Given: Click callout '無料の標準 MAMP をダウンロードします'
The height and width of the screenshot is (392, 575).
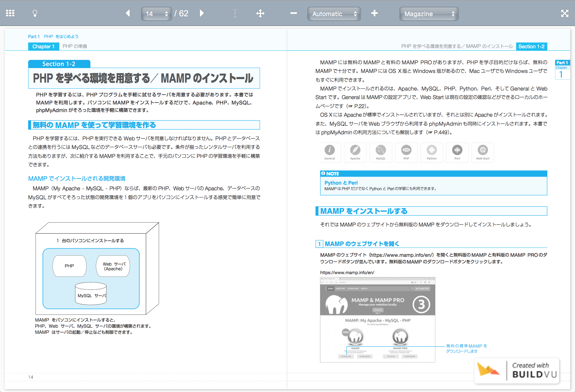Looking at the screenshot, I should click(x=466, y=349).
